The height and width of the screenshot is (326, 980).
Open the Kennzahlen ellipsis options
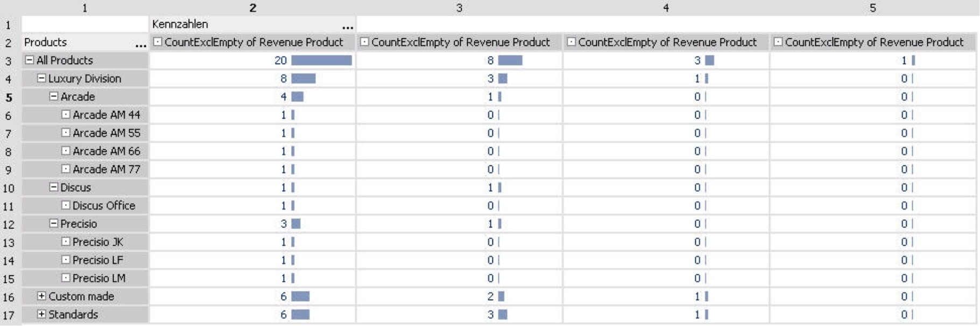[x=348, y=27]
